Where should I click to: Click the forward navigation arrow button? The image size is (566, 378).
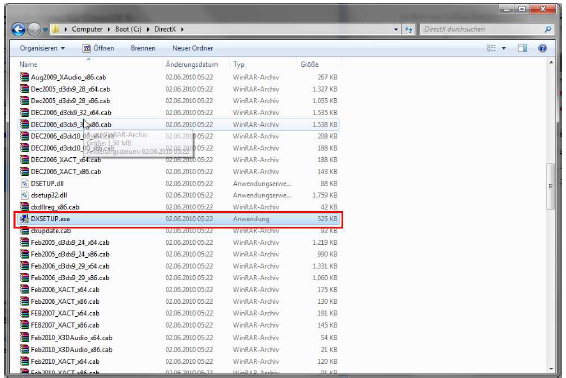pyautogui.click(x=34, y=29)
